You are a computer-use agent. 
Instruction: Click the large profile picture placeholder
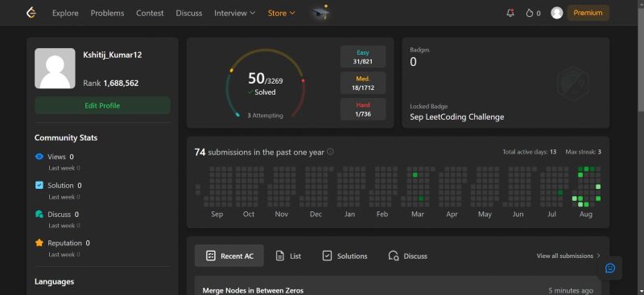pyautogui.click(x=55, y=68)
